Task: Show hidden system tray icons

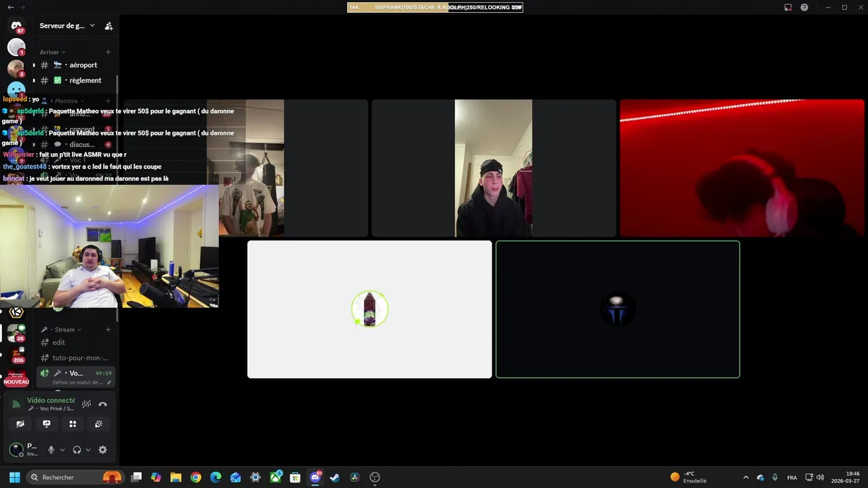Action: point(746,477)
